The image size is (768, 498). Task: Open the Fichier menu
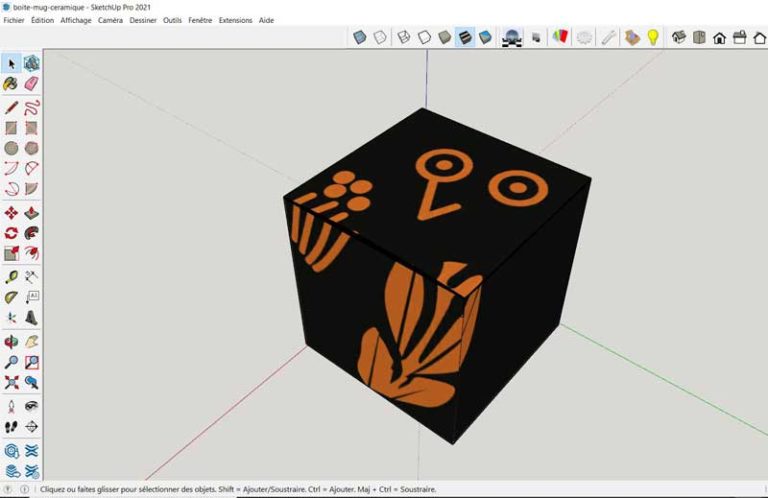click(x=14, y=20)
